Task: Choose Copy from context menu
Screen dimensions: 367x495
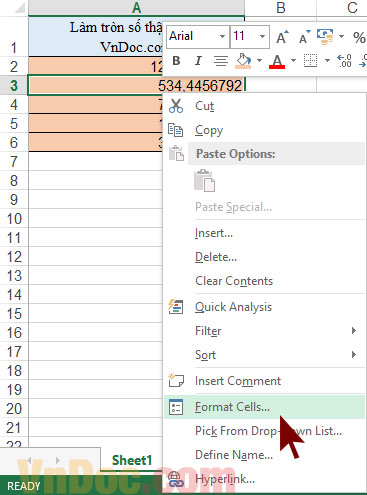Action: [264, 130]
